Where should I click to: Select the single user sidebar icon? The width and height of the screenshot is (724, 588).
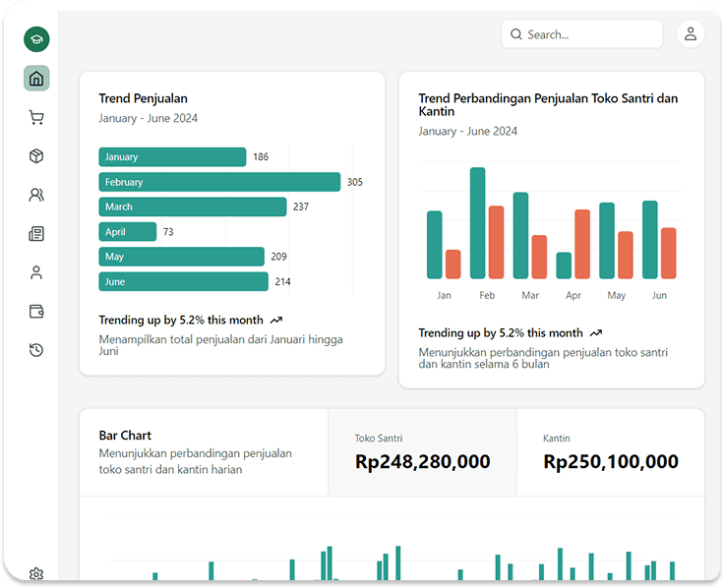(36, 272)
